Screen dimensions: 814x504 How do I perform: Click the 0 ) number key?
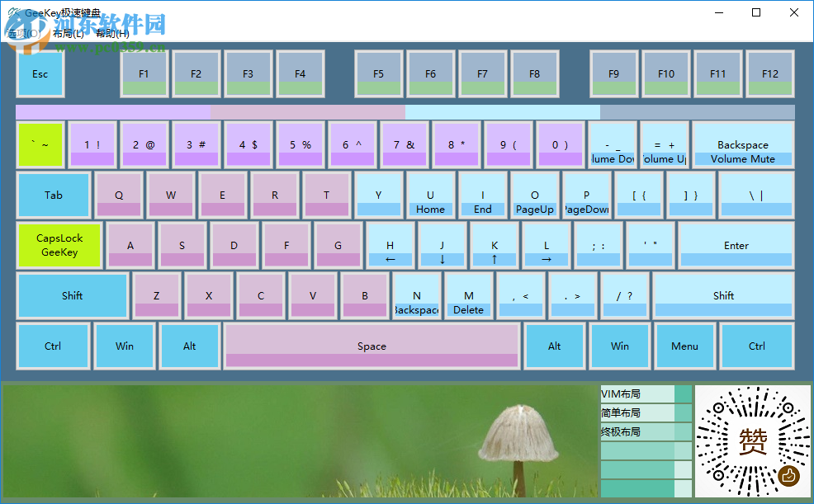coord(561,144)
